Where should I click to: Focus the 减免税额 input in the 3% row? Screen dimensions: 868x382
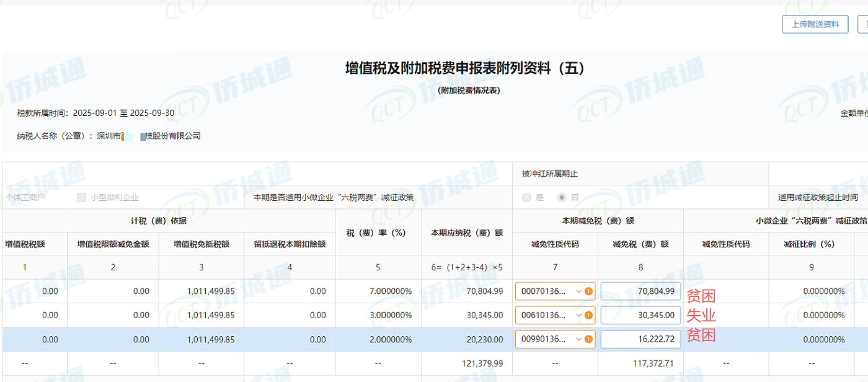640,315
